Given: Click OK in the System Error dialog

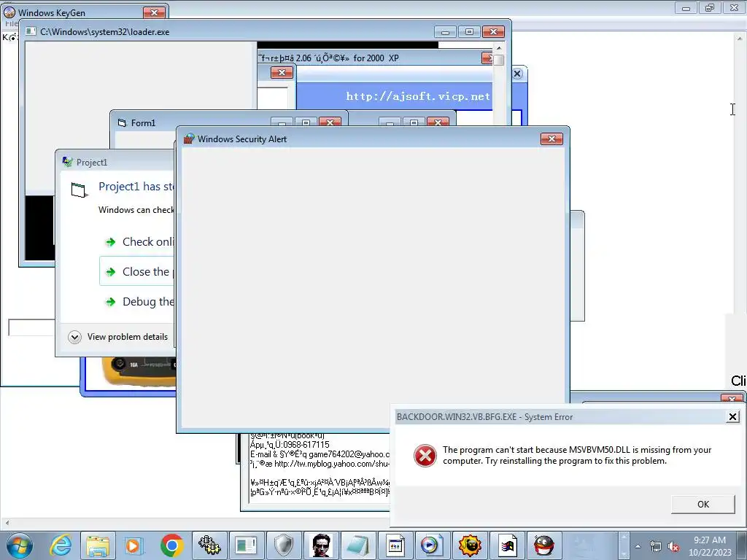Looking at the screenshot, I should pos(703,505).
